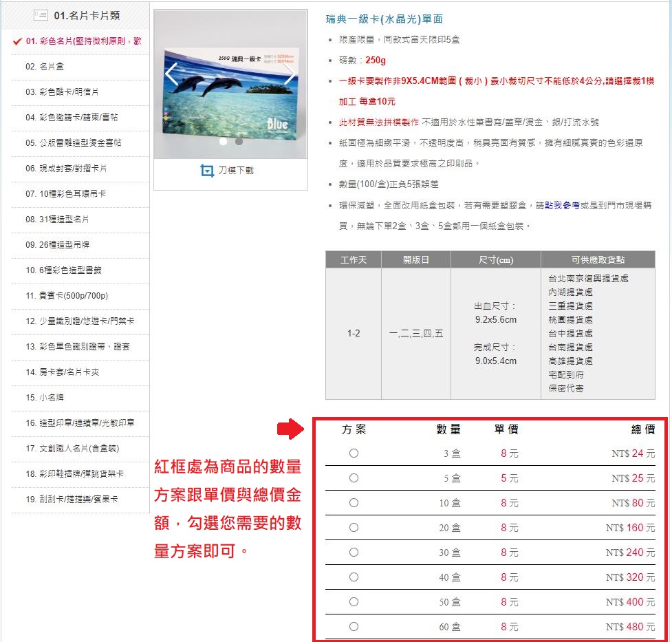Screen dimensions: 672x642
Task: View 18. 彩印鞋插牌/彈跳貨架卡
Action: click(x=74, y=473)
